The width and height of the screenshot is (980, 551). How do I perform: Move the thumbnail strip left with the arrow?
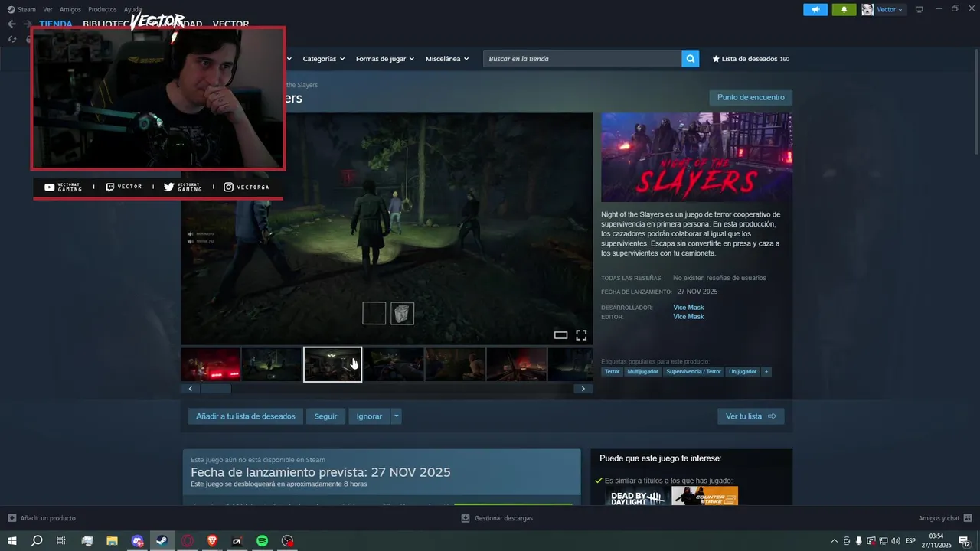pyautogui.click(x=191, y=389)
